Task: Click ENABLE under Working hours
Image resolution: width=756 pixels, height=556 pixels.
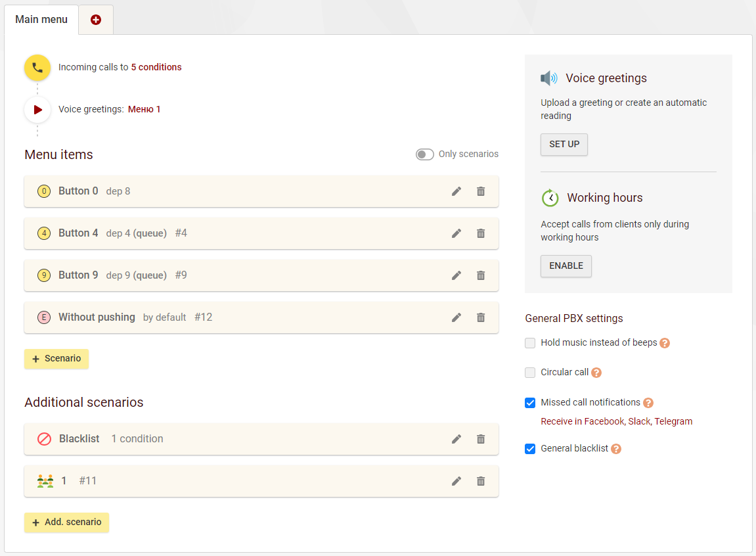Action: (566, 266)
